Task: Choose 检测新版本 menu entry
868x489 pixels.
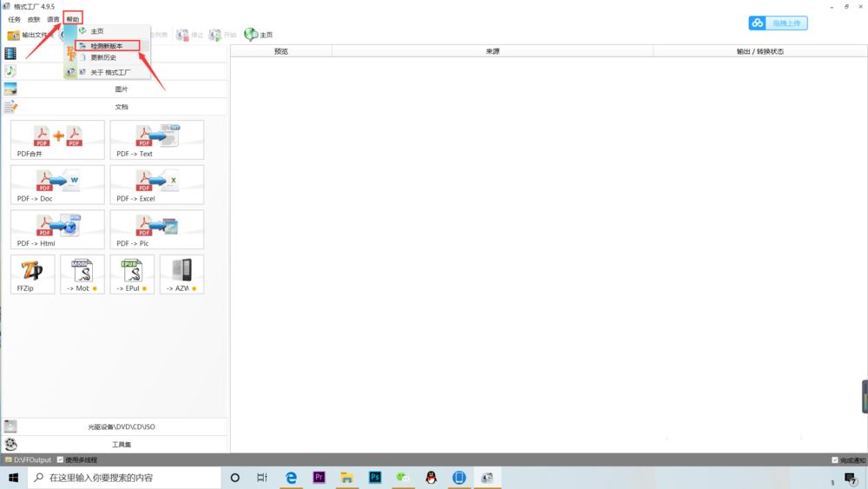Action: (107, 46)
